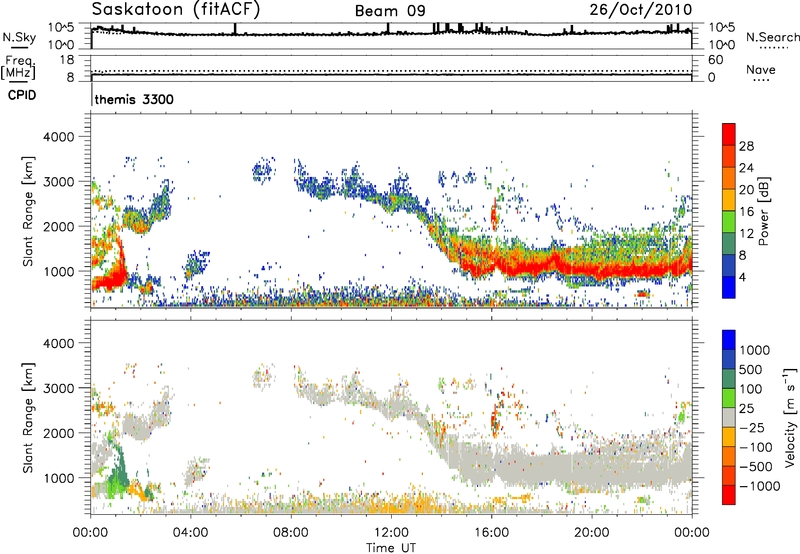Viewport: 800px width, 554px height.
Task: Click the date '26/Oct/2010'
Action: [641, 10]
